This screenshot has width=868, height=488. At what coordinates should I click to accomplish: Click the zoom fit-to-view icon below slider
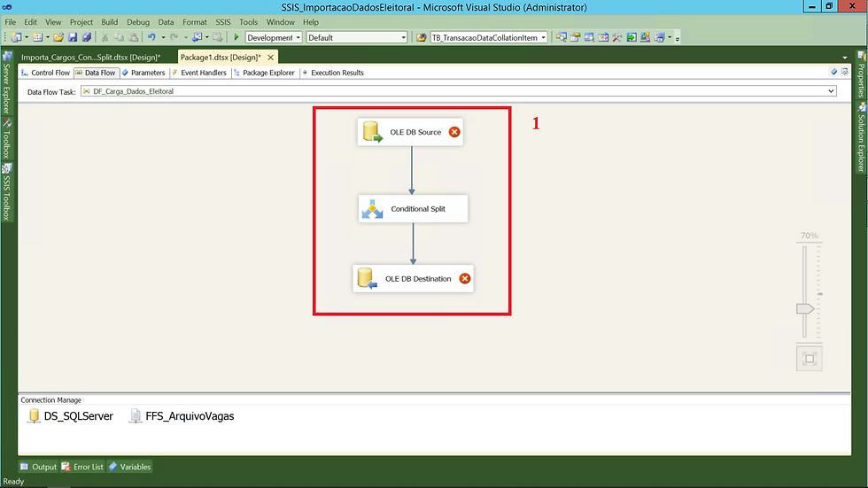coord(810,359)
